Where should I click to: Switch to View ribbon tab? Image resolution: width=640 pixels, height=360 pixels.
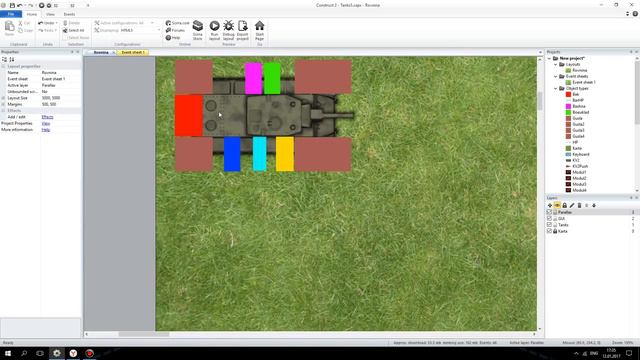tap(50, 14)
